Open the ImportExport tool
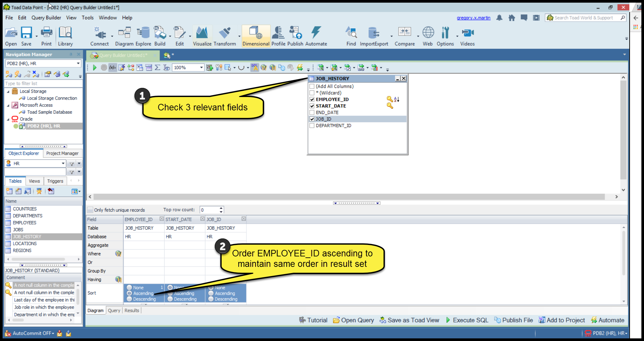This screenshot has height=341, width=644. 374,36
